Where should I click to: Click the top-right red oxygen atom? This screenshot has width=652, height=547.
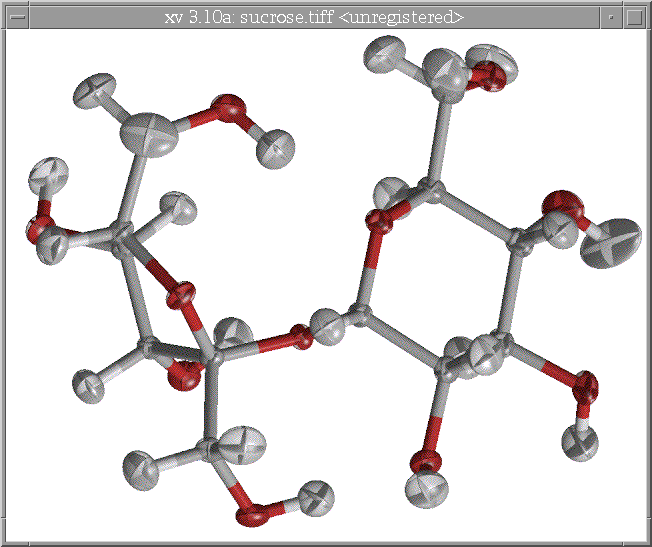pos(489,74)
